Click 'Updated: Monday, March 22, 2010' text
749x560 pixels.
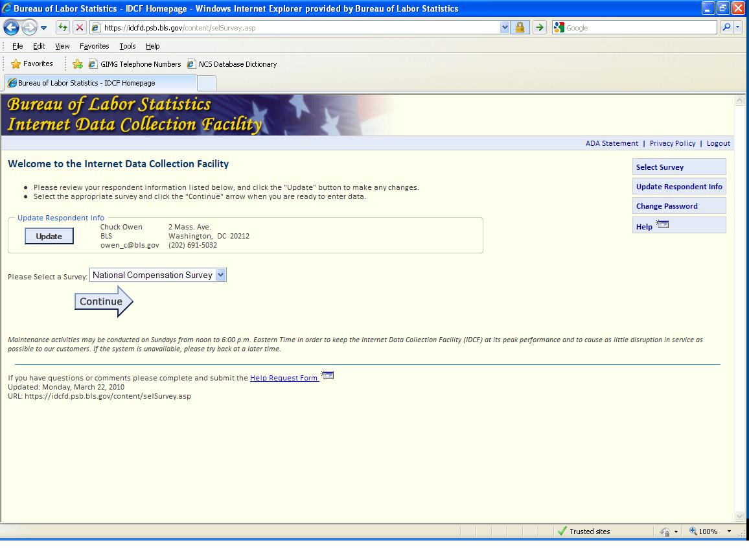(x=66, y=387)
